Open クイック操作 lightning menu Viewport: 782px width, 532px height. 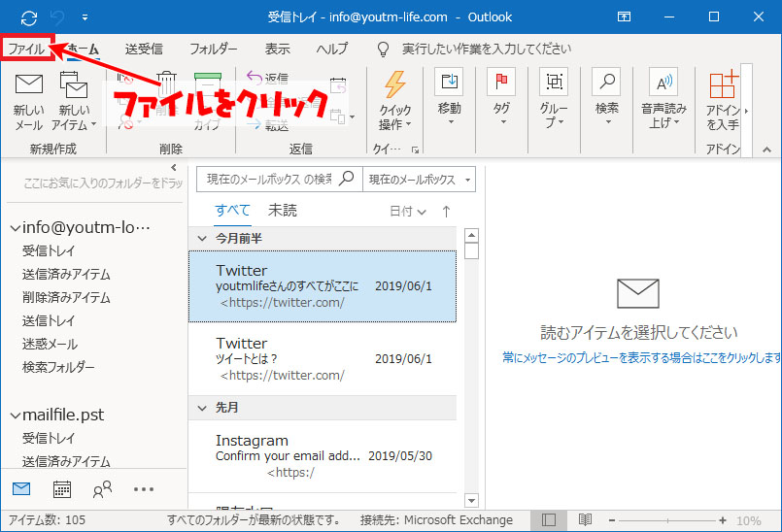(395, 101)
